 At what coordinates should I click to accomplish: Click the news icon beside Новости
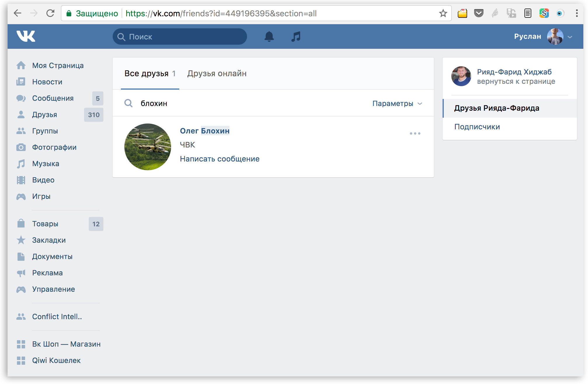(x=21, y=82)
